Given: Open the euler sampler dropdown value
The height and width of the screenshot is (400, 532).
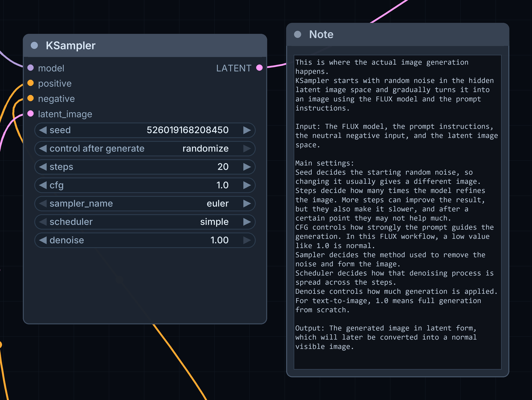Looking at the screenshot, I should coord(218,203).
